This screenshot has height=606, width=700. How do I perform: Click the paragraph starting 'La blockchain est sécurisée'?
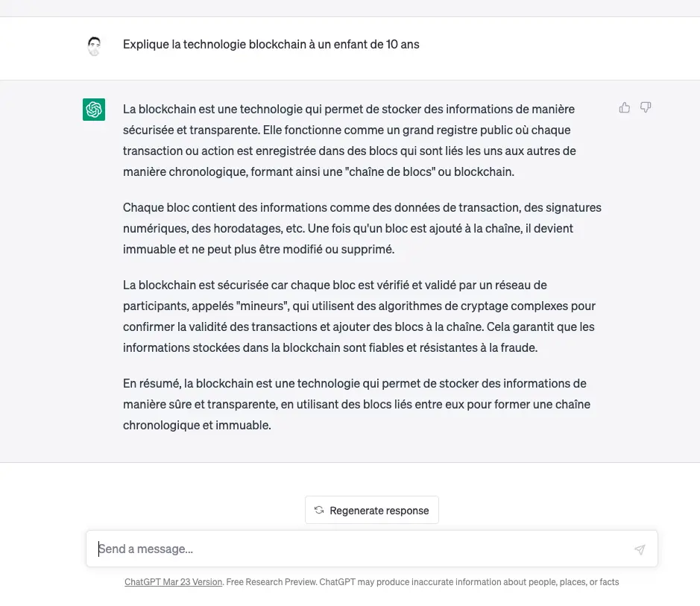(359, 316)
